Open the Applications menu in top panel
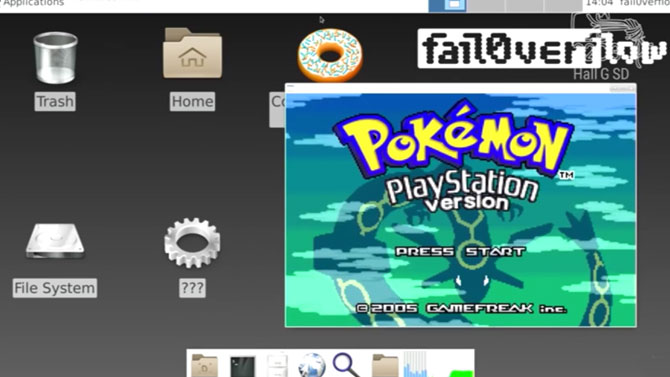The width and height of the screenshot is (670, 377). click(32, 3)
